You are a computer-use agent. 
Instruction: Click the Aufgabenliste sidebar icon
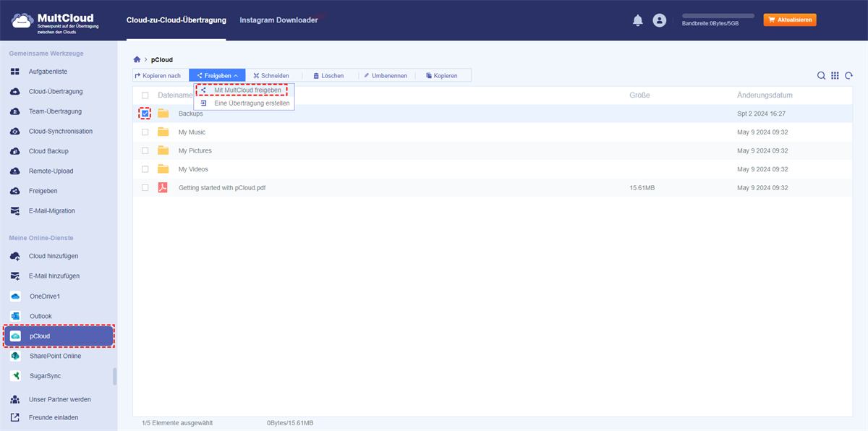coord(15,72)
